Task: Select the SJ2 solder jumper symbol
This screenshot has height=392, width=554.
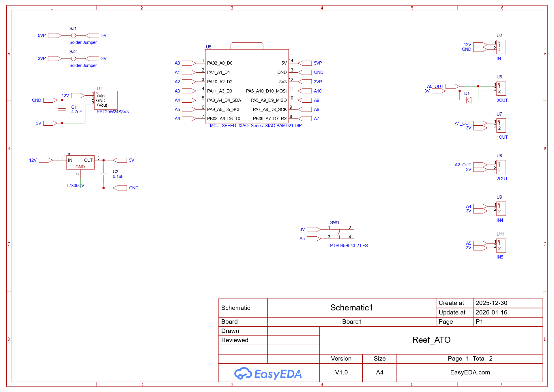Action: (74, 59)
